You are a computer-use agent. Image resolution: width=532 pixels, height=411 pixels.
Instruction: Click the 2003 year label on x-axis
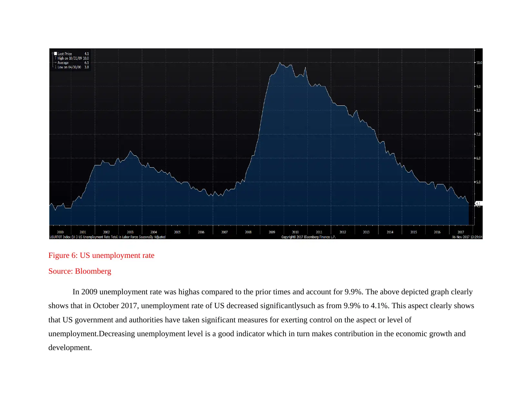(x=130, y=232)
